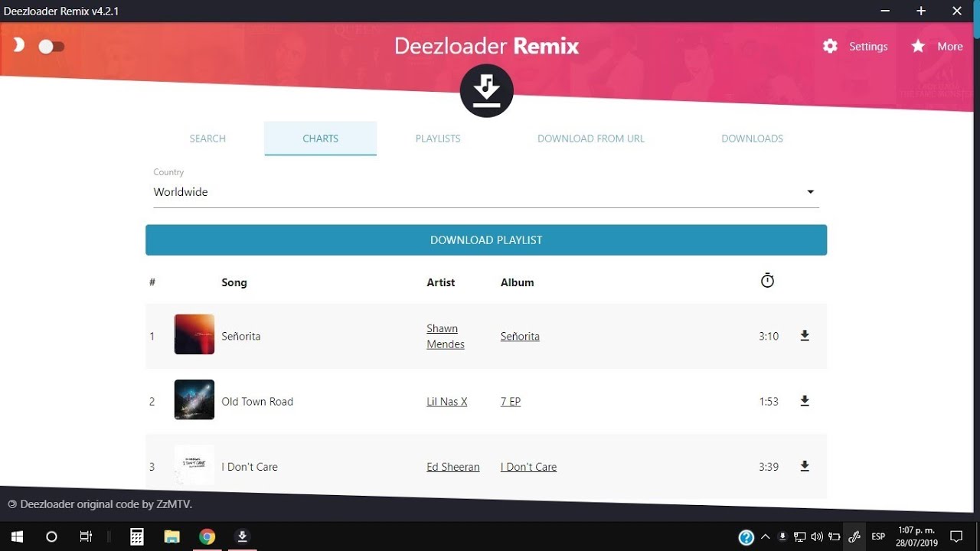Click the Old Town Road cover thumbnail
The width and height of the screenshot is (980, 551).
[x=194, y=399]
